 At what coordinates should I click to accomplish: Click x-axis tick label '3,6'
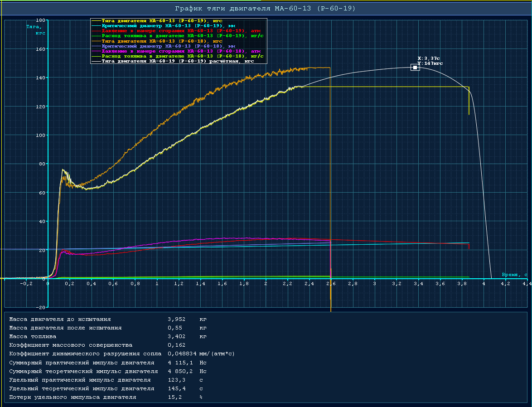click(440, 284)
